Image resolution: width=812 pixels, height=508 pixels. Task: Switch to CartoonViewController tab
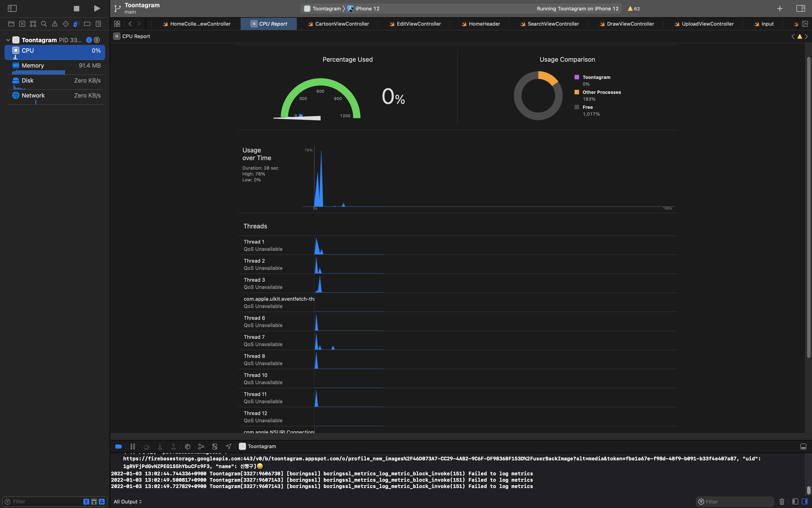[x=338, y=24]
